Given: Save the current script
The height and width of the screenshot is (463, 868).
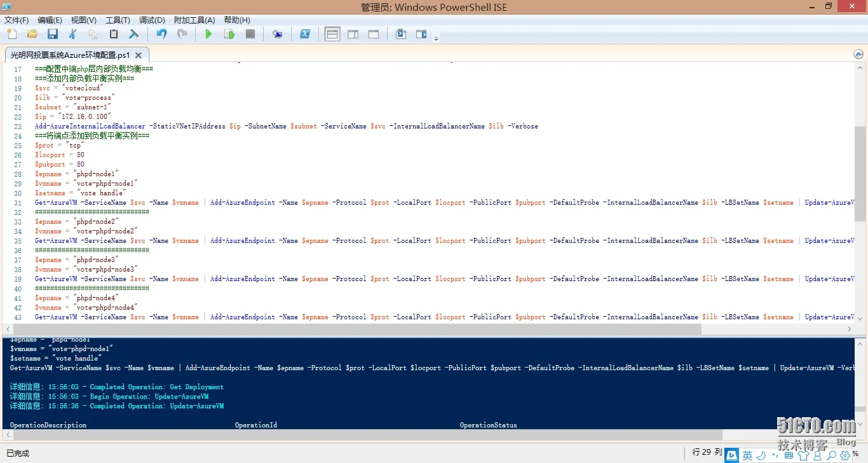Looking at the screenshot, I should (52, 34).
